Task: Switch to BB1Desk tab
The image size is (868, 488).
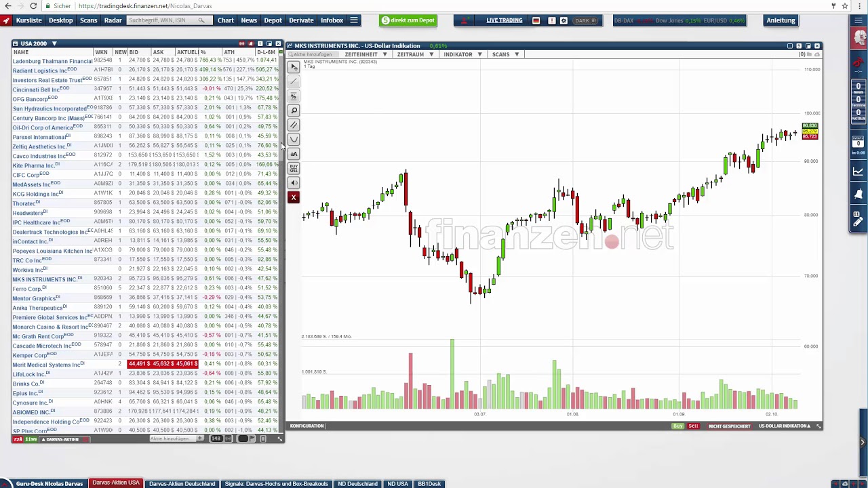Action: (429, 484)
